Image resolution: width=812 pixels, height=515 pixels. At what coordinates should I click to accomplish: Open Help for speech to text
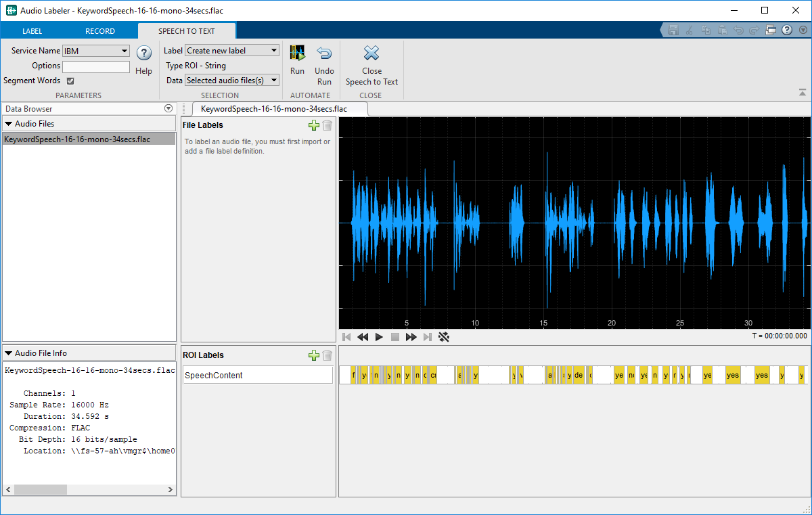point(143,54)
